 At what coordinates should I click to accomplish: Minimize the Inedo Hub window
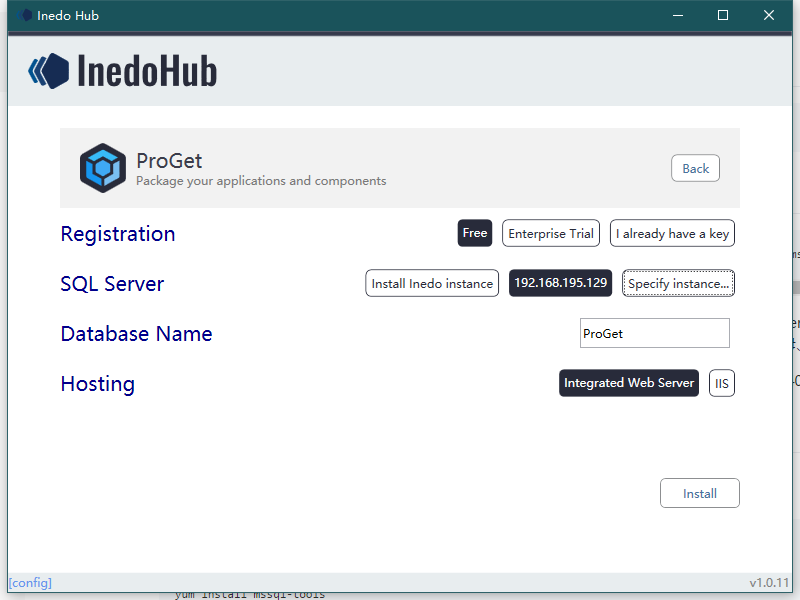tap(678, 15)
